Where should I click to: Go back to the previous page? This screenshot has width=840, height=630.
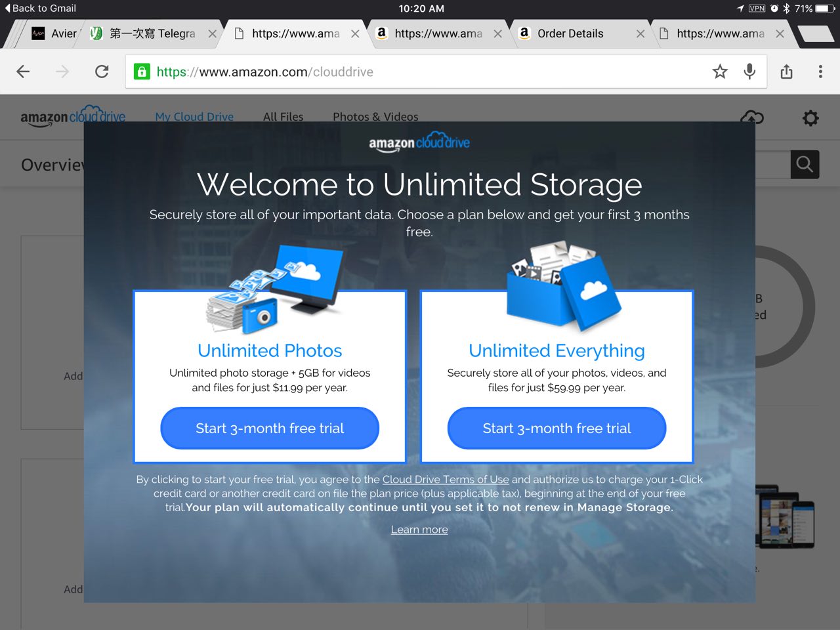tap(23, 72)
